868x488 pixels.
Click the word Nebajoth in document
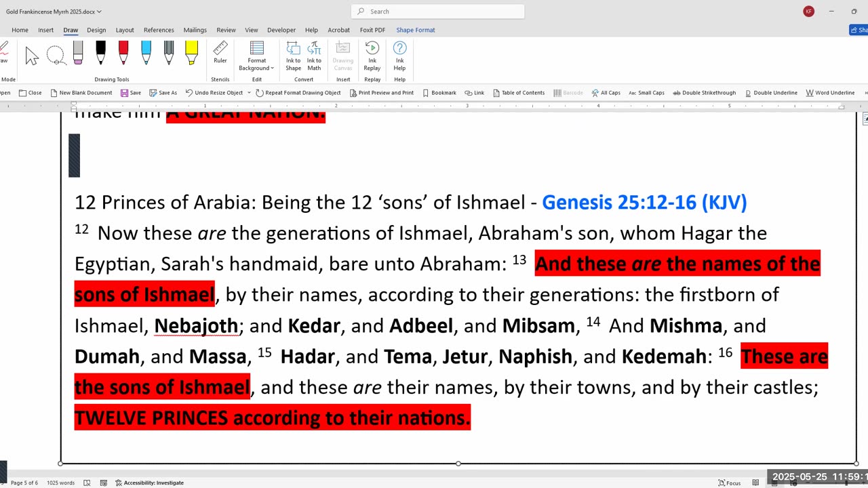coord(196,325)
